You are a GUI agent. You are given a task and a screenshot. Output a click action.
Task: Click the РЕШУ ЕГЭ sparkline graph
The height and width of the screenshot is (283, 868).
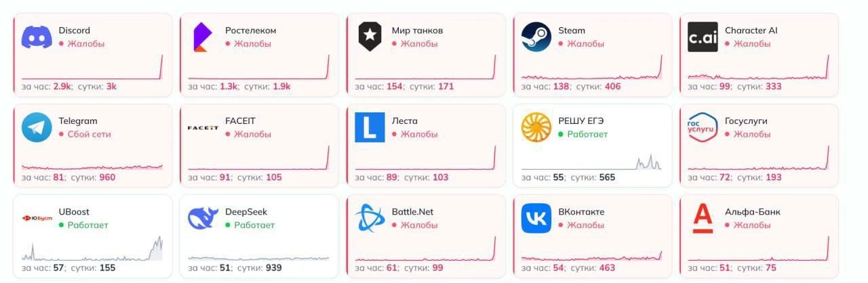click(591, 161)
